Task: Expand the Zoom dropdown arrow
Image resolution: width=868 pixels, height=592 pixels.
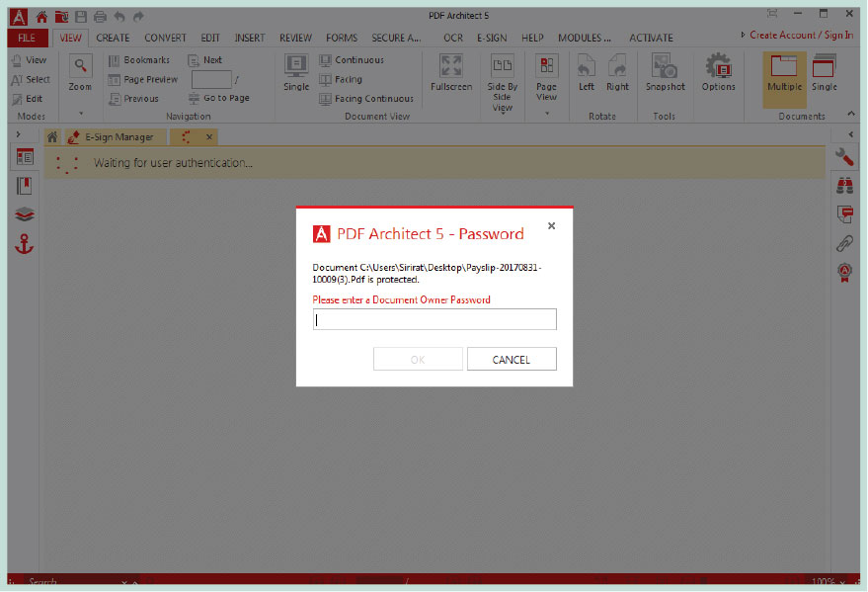Action: (81, 113)
